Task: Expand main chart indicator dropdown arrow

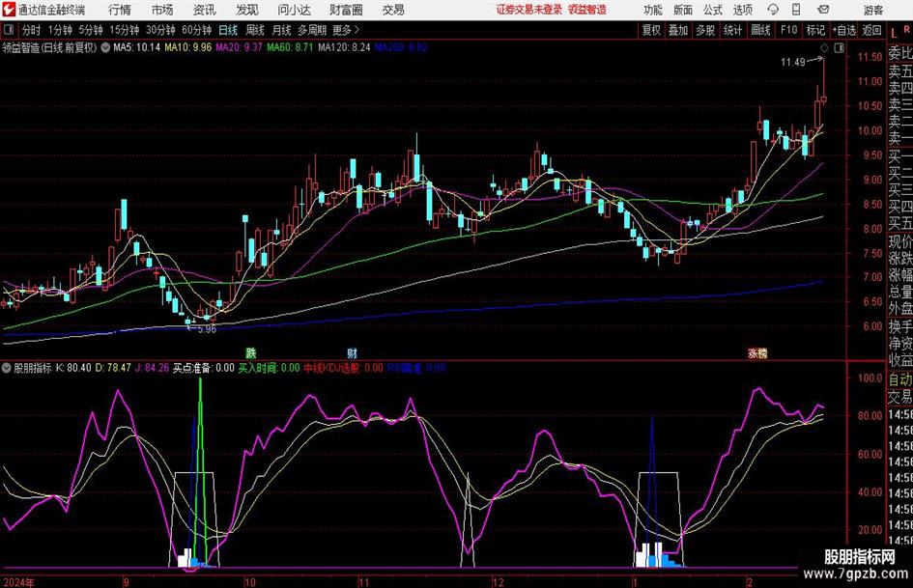Action: (105, 47)
